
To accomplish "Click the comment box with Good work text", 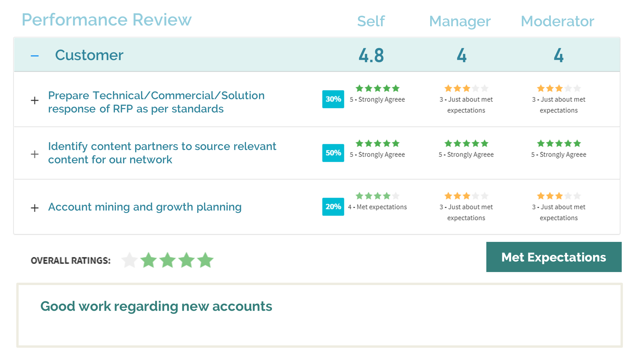I will coord(319,315).
